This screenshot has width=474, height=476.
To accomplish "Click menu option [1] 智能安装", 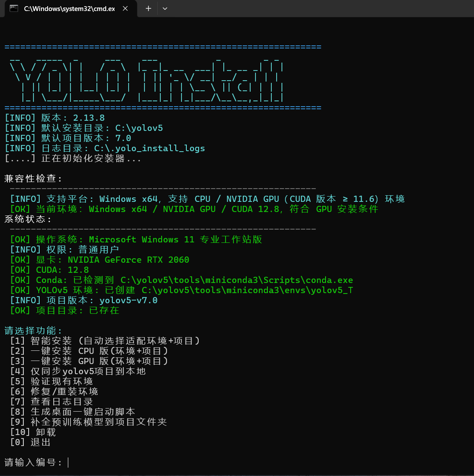I will [x=105, y=341].
